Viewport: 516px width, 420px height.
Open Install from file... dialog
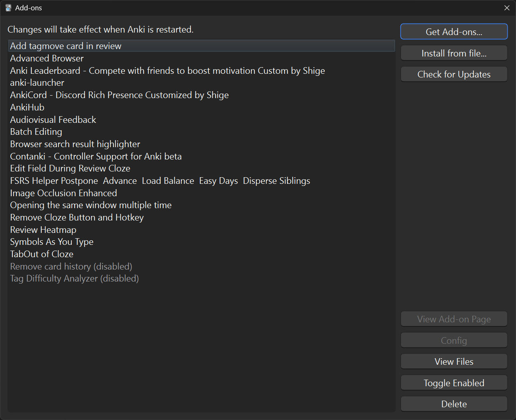(454, 53)
